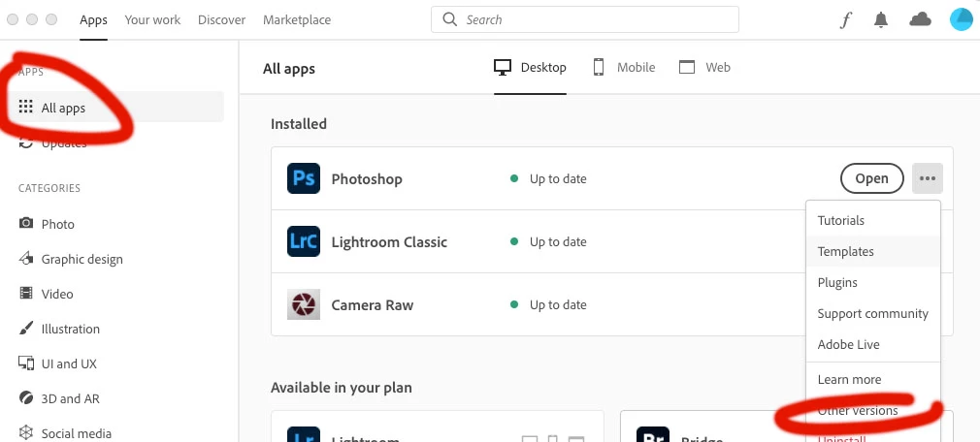Click the Photo category camera icon
This screenshot has width=980, height=442.
[x=25, y=224]
